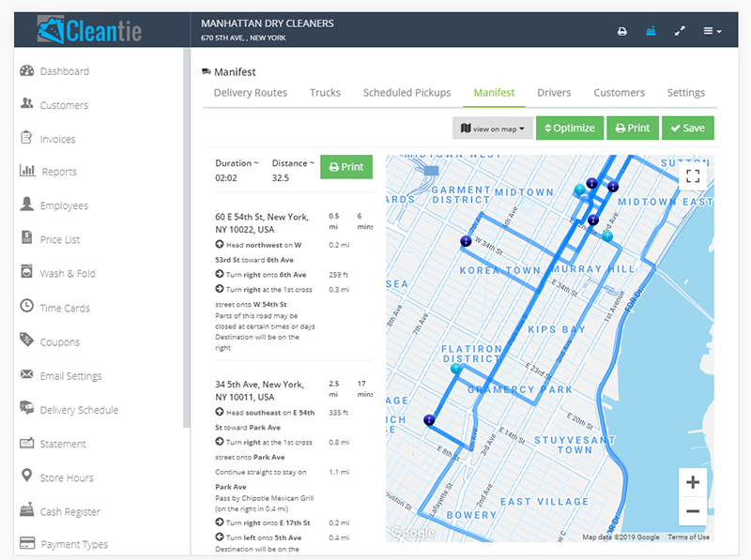
Task: Zoom out on the map
Action: pyautogui.click(x=693, y=511)
